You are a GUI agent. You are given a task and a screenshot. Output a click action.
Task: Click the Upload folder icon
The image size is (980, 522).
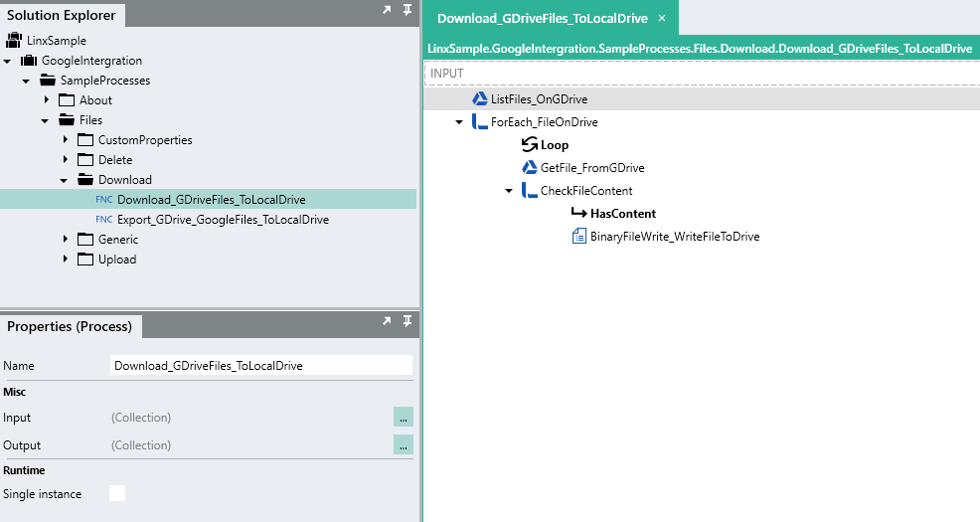click(85, 260)
